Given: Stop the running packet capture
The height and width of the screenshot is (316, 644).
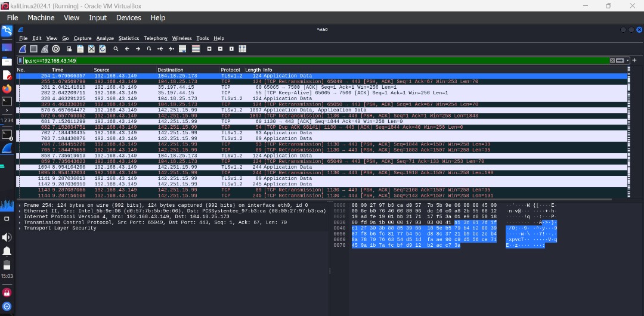Looking at the screenshot, I should coord(33,48).
